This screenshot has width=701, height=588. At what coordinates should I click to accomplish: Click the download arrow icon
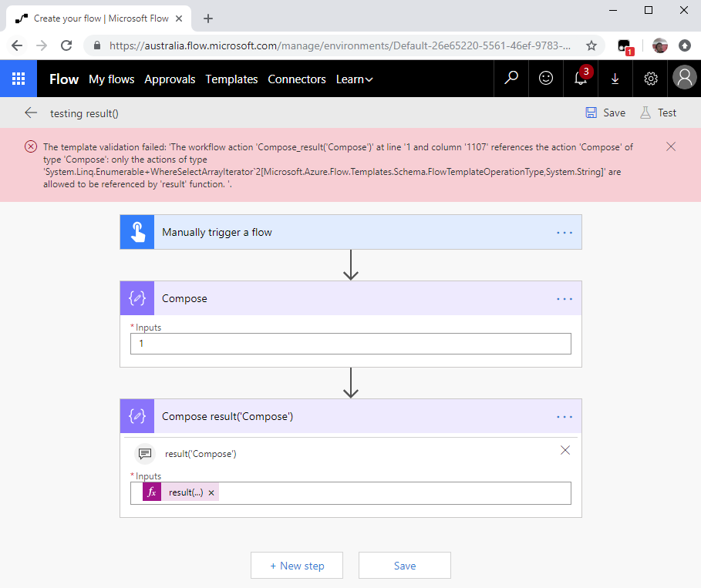(x=615, y=79)
